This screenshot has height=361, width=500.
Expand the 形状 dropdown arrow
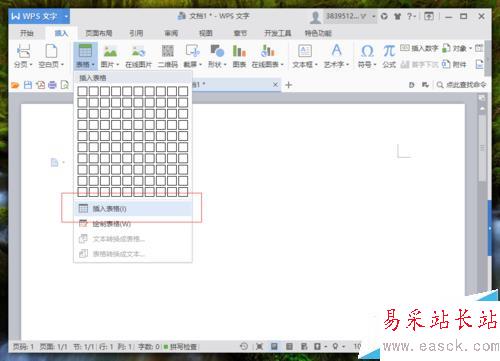coord(225,64)
